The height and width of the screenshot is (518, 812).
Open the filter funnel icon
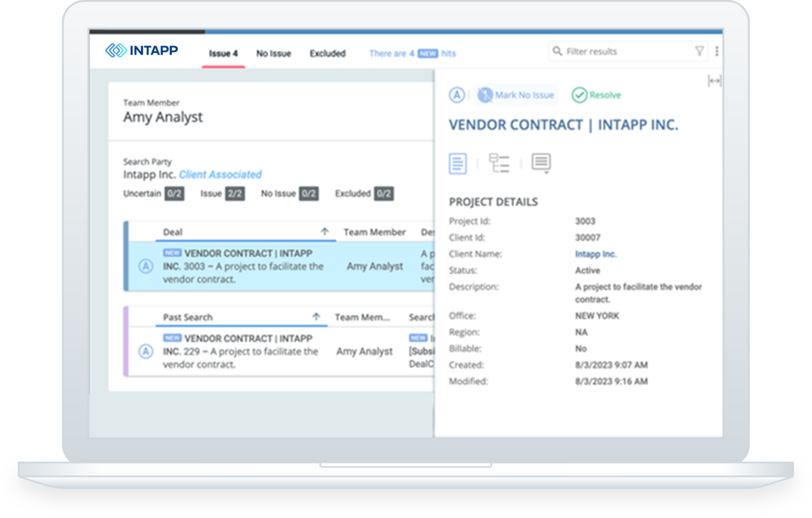tap(699, 51)
